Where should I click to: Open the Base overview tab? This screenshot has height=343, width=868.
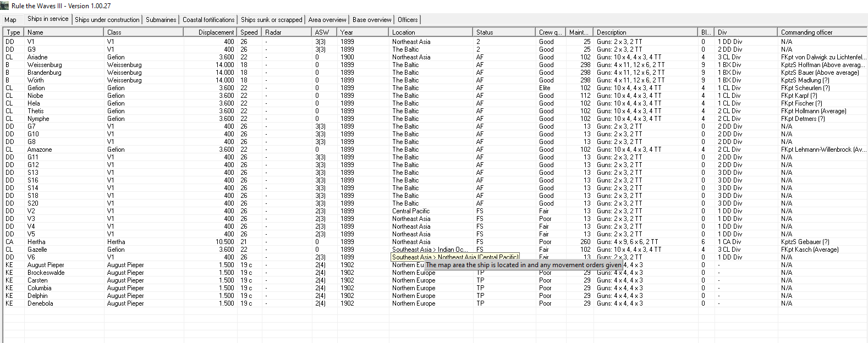pos(372,20)
